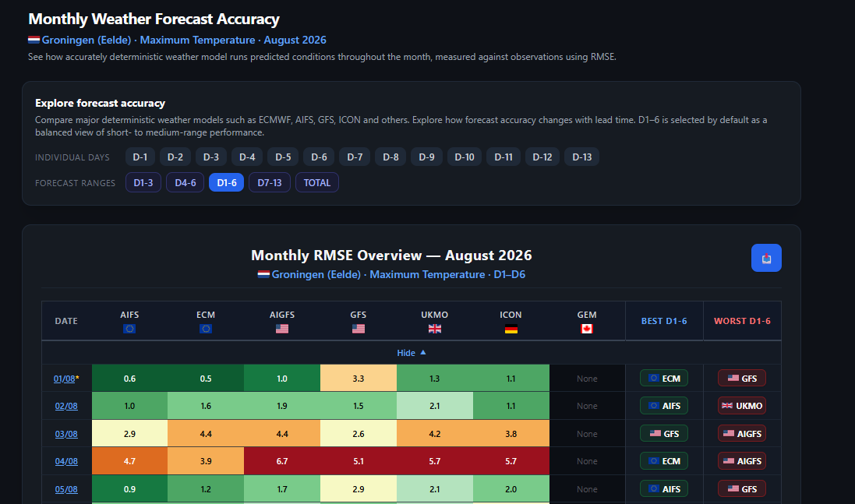Viewport: 855px width, 504px height.
Task: Click the US flag under GFS column
Action: [359, 329]
